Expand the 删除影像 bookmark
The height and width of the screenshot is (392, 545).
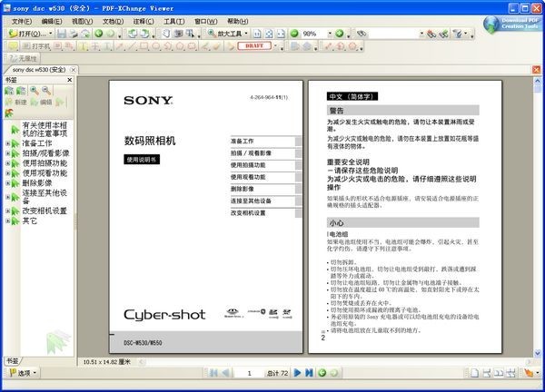pos(7,183)
